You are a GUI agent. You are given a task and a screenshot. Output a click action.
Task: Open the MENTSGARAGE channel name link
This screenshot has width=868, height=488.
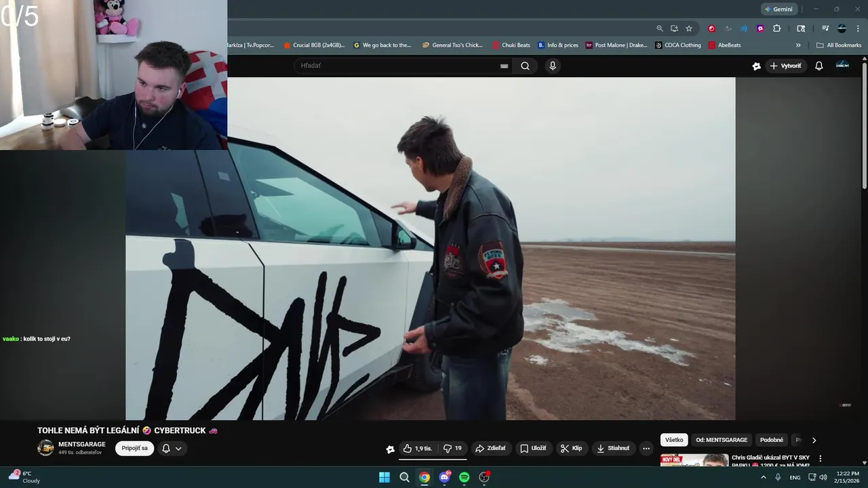point(82,445)
